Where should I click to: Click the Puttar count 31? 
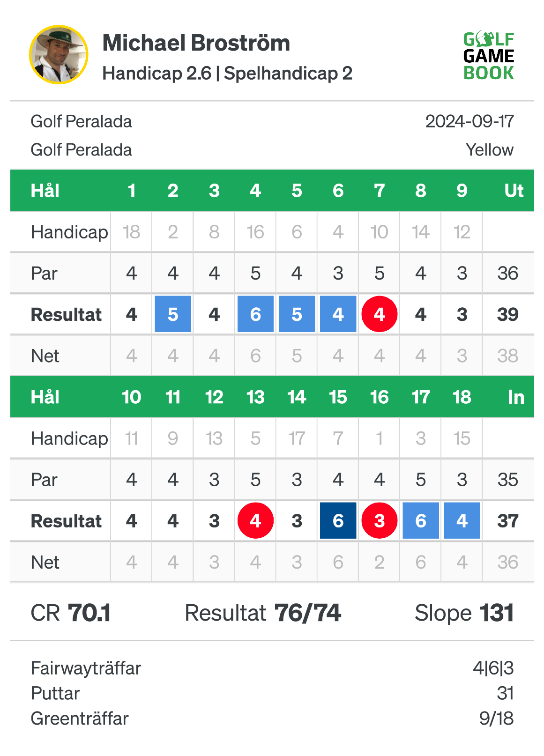coord(506,693)
